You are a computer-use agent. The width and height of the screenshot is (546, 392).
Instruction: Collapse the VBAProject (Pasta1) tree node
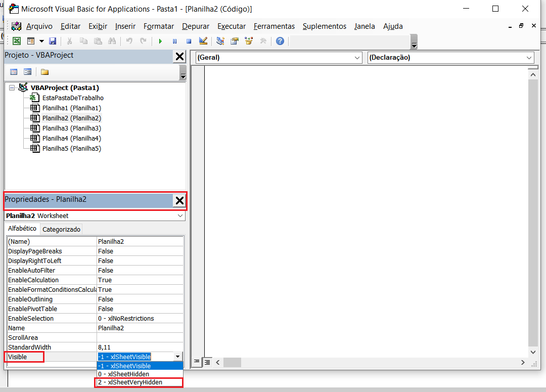click(12, 88)
